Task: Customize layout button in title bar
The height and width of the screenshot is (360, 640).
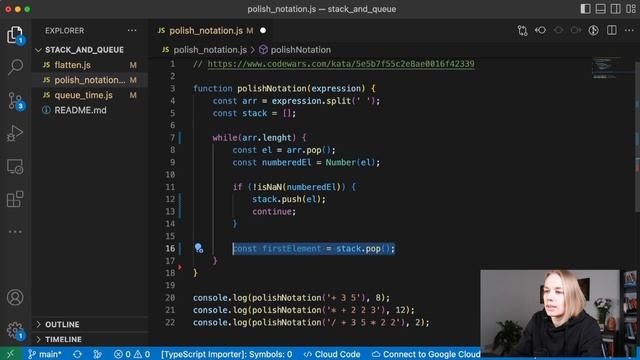Action: click(631, 9)
